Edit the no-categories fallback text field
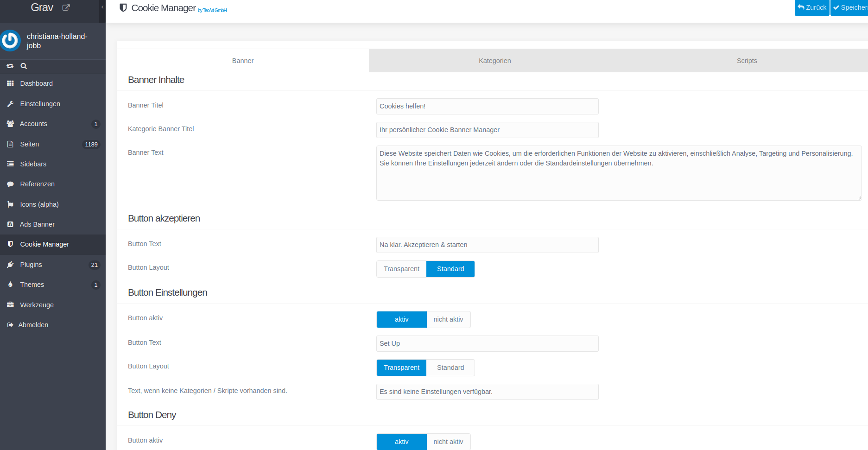 pos(488,392)
